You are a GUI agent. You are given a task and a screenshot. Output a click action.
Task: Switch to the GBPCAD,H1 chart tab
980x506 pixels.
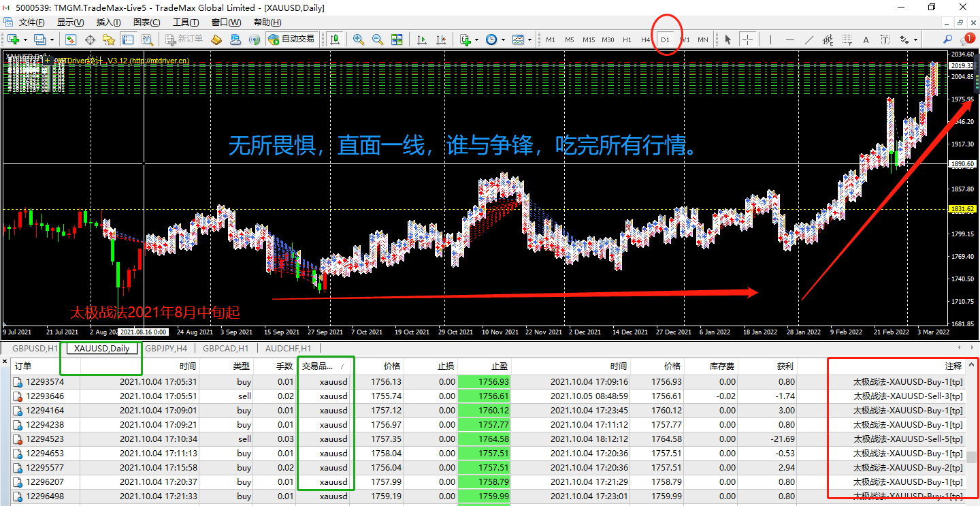(x=226, y=349)
